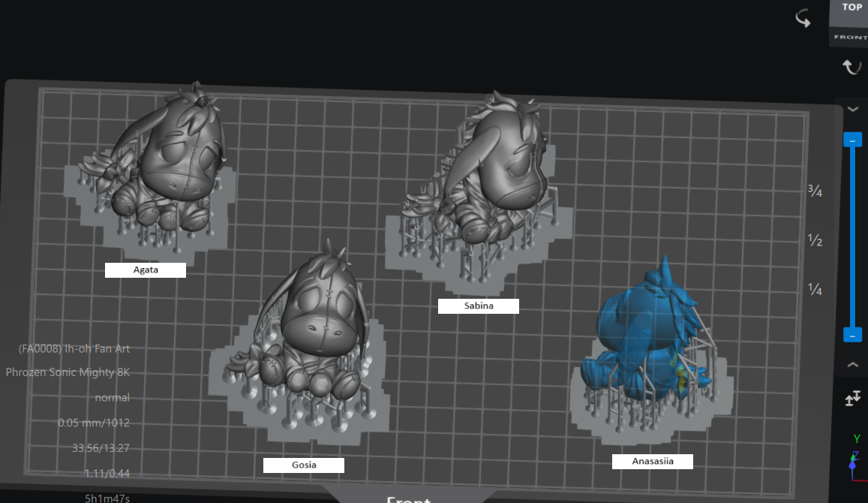Click the layer up/down arrows icon below the slider
This screenshot has width=868, height=503.
click(x=852, y=398)
